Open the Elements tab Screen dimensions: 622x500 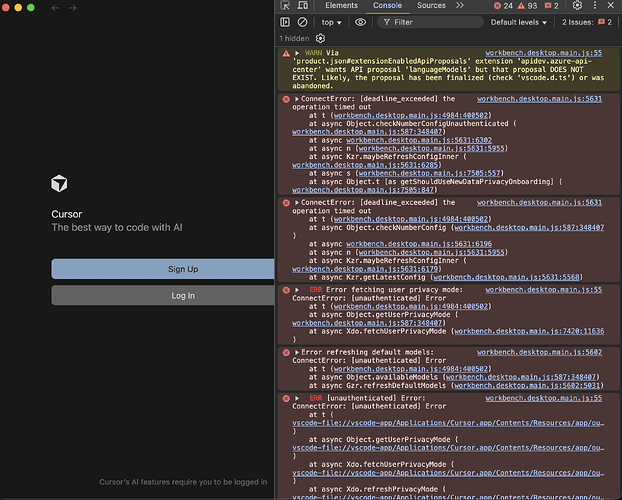tap(341, 5)
